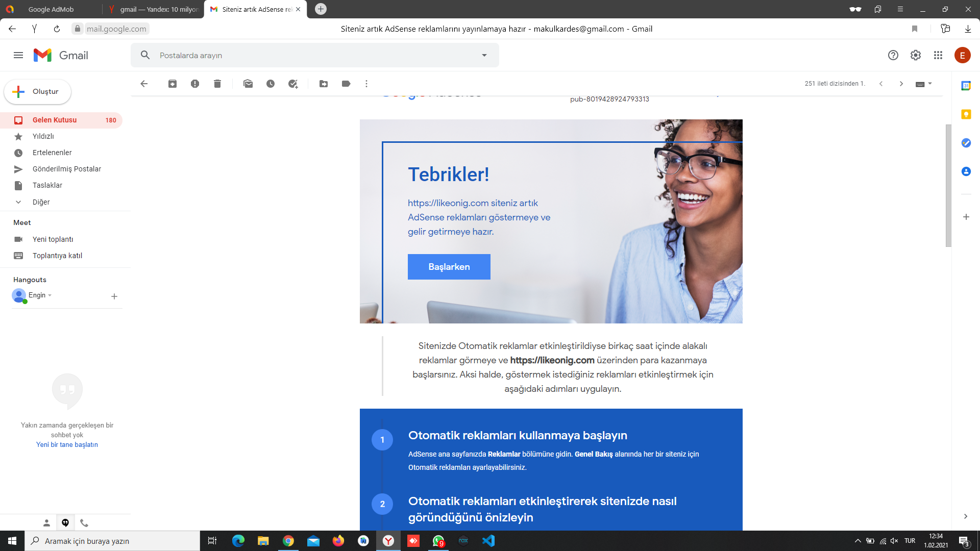Viewport: 980px width, 551px height.
Task: Click the email vertical scrollbar
Action: [x=948, y=186]
